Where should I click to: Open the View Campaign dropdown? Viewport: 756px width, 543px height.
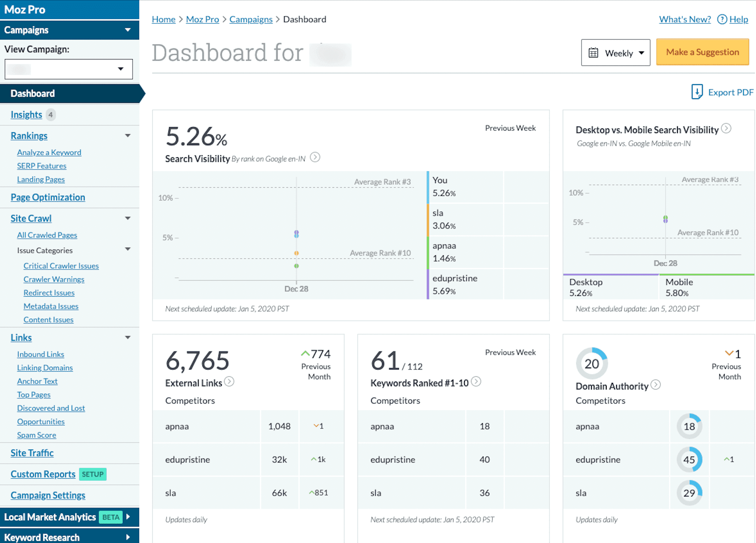[x=121, y=69]
